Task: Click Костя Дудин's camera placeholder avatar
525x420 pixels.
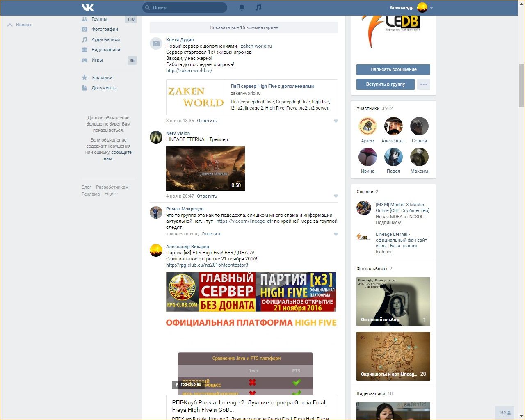Action: pos(156,43)
